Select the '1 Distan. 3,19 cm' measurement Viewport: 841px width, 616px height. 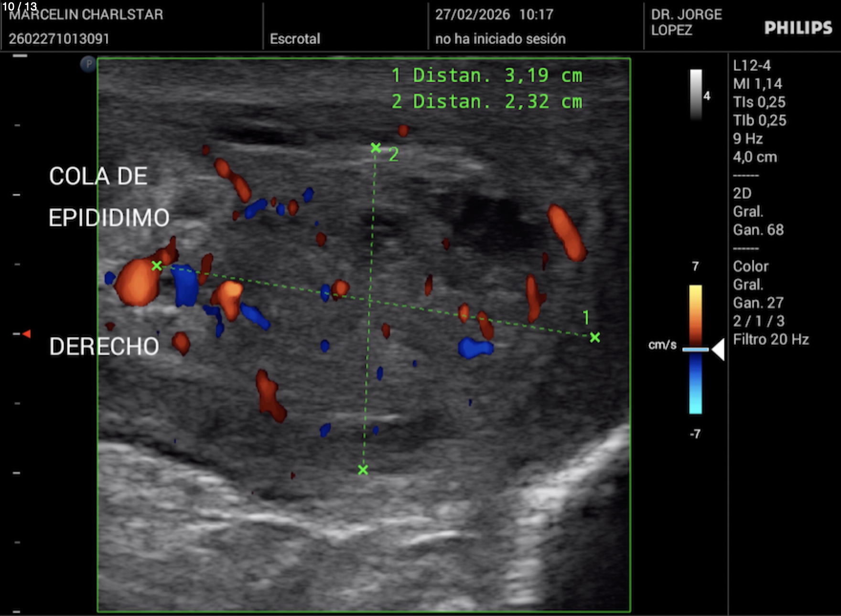tap(486, 75)
